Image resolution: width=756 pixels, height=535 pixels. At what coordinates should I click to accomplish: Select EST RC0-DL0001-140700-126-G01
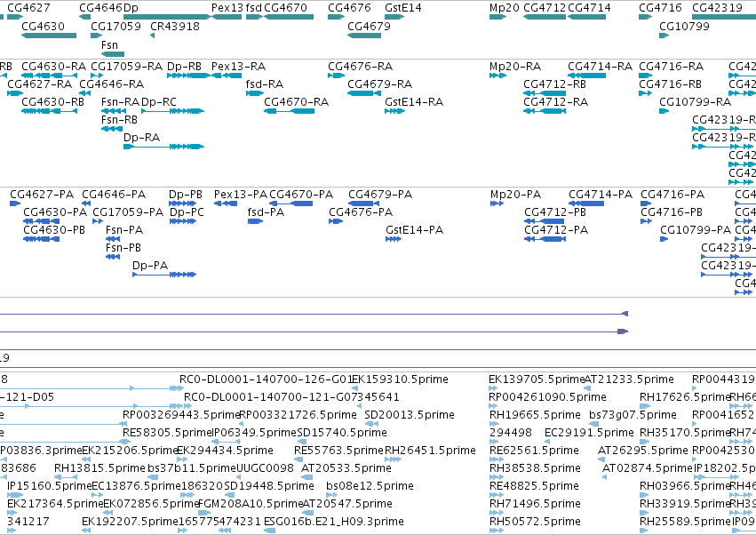pyautogui.click(x=267, y=379)
